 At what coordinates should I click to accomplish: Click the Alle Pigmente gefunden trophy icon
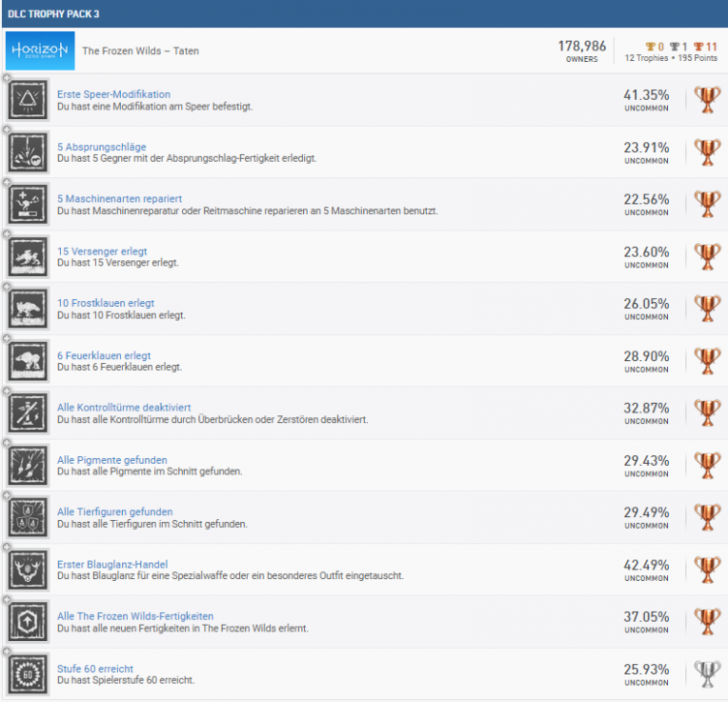click(26, 466)
